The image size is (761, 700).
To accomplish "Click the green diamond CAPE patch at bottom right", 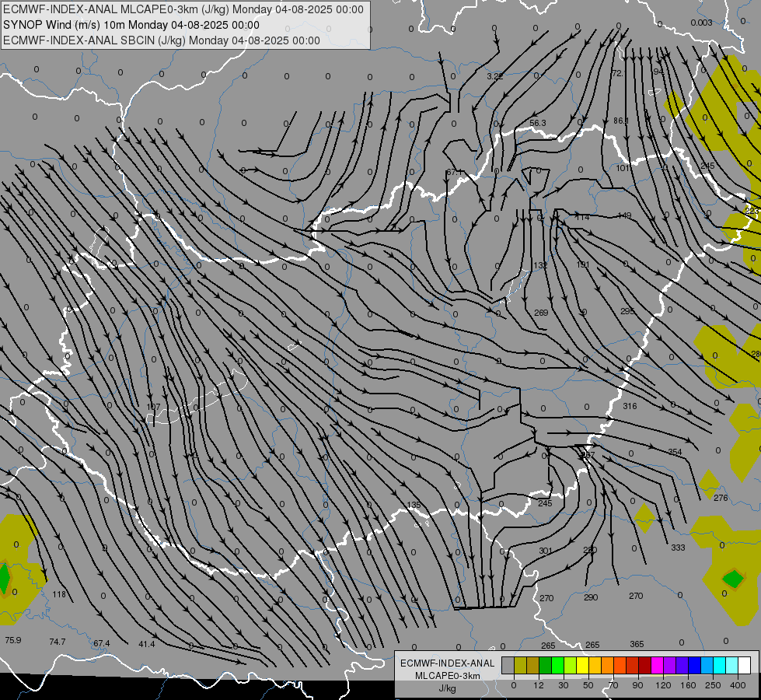I will click(x=733, y=579).
